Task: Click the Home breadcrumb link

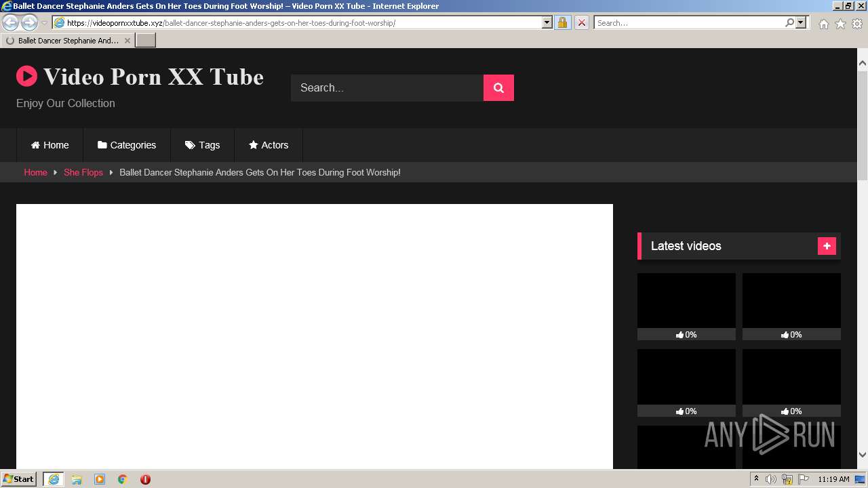Action: coord(35,172)
